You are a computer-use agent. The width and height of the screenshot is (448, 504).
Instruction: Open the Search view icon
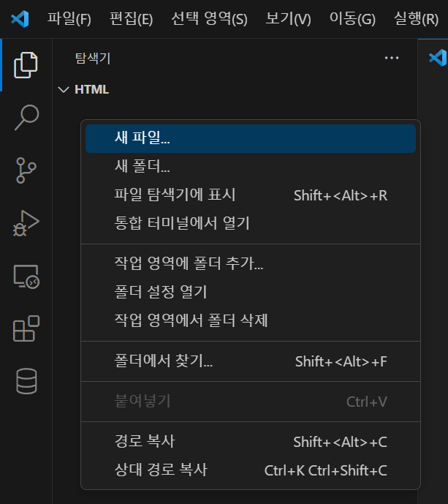click(26, 117)
